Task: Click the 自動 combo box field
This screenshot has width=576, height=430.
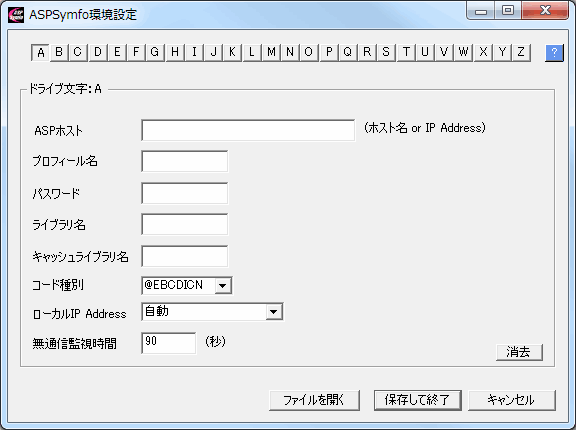Action: tap(212, 312)
